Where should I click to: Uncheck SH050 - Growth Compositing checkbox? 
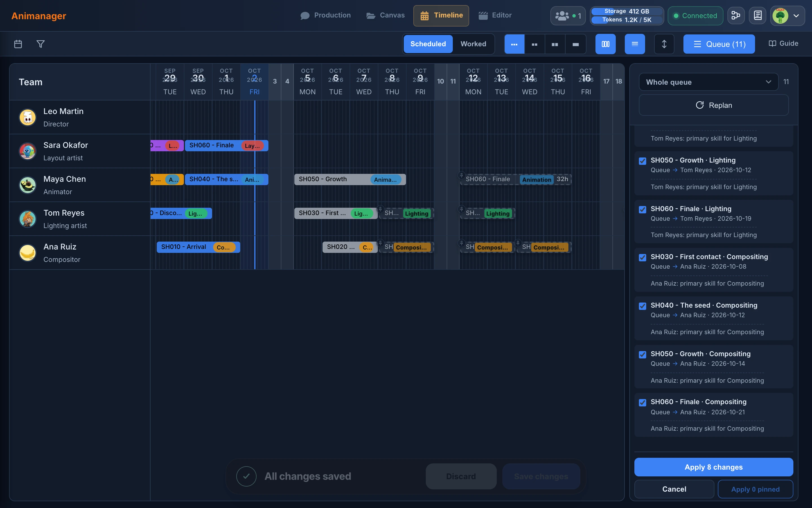pyautogui.click(x=642, y=355)
